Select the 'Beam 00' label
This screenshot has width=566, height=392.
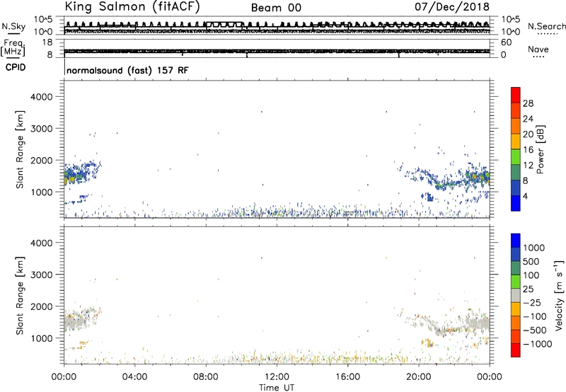point(276,8)
